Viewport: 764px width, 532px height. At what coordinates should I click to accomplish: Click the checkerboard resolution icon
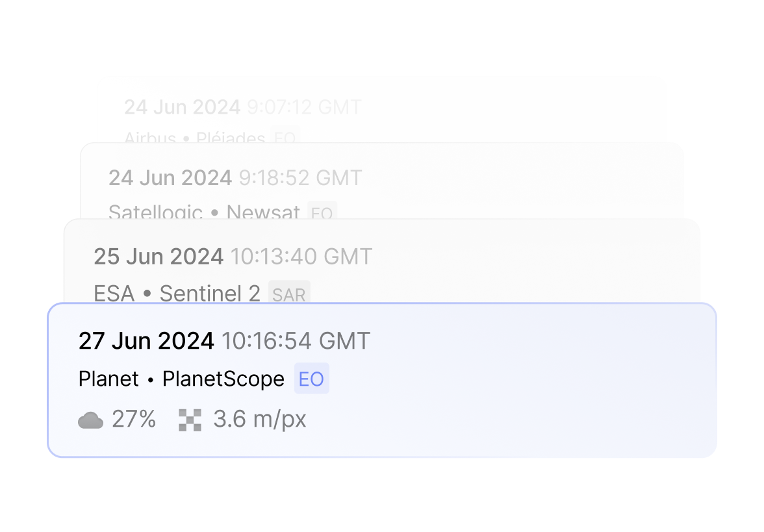pos(190,420)
